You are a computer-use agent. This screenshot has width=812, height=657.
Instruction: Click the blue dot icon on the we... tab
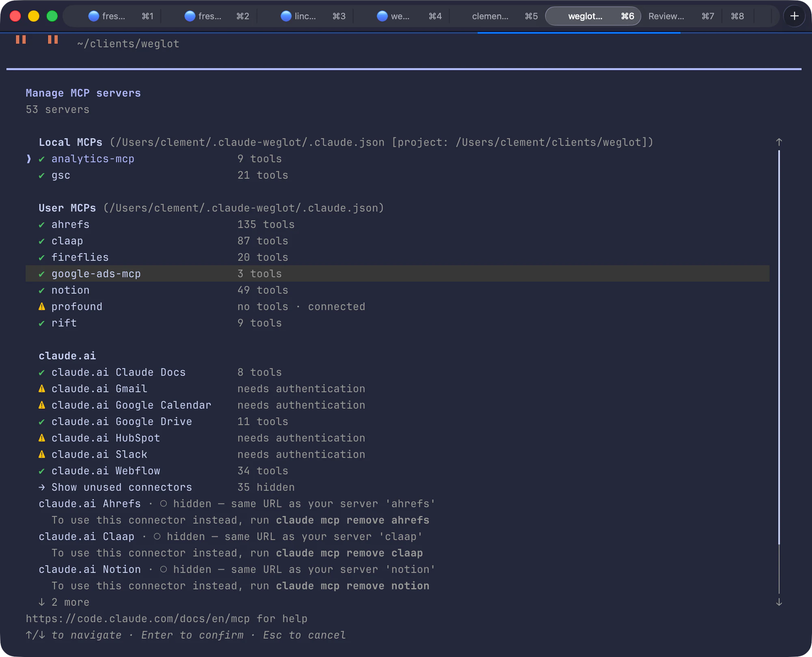(382, 16)
